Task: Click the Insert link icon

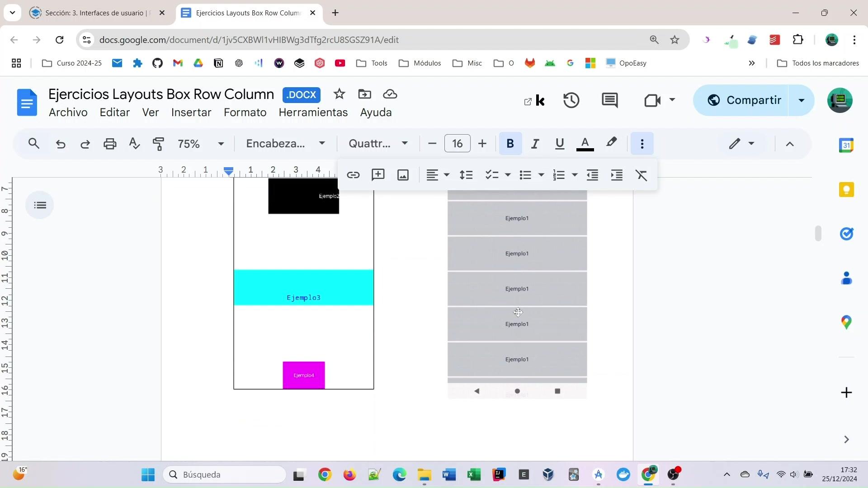Action: coord(353,175)
